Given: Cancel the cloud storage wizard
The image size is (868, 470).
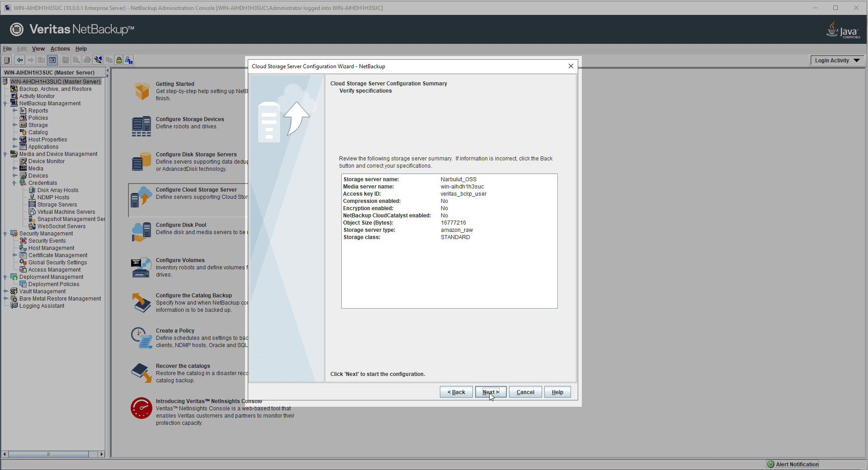Looking at the screenshot, I should [525, 392].
